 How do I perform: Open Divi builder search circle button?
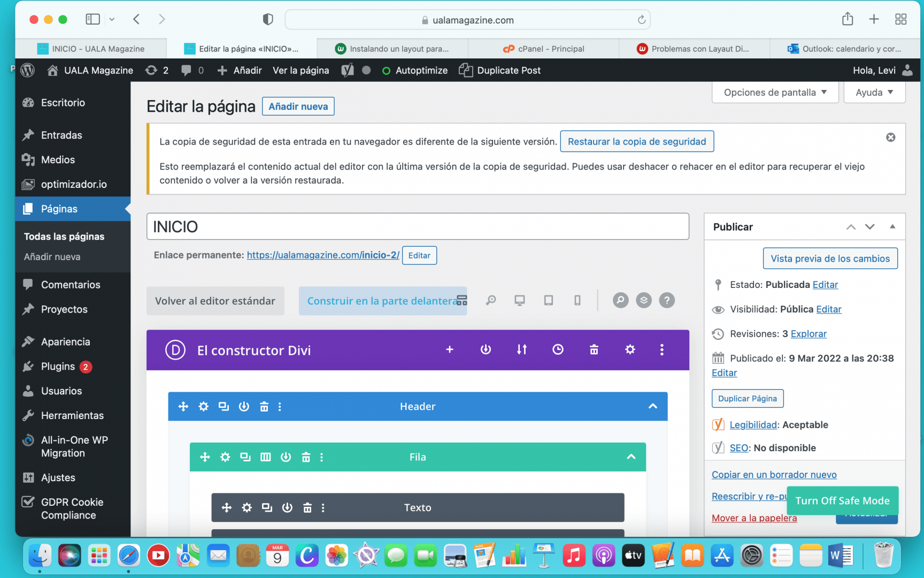(x=620, y=300)
